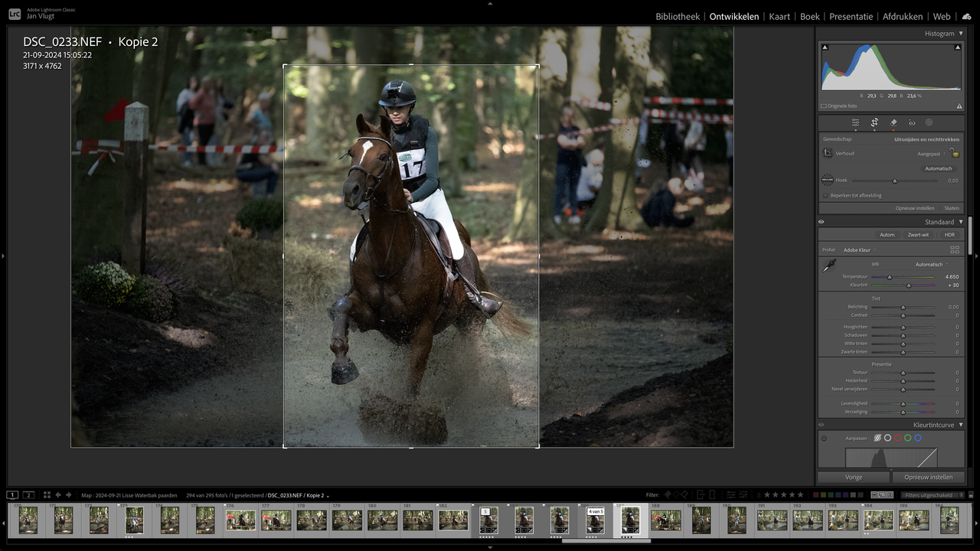Click the HDR button
Viewport: 980px width, 551px height.
tap(949, 235)
